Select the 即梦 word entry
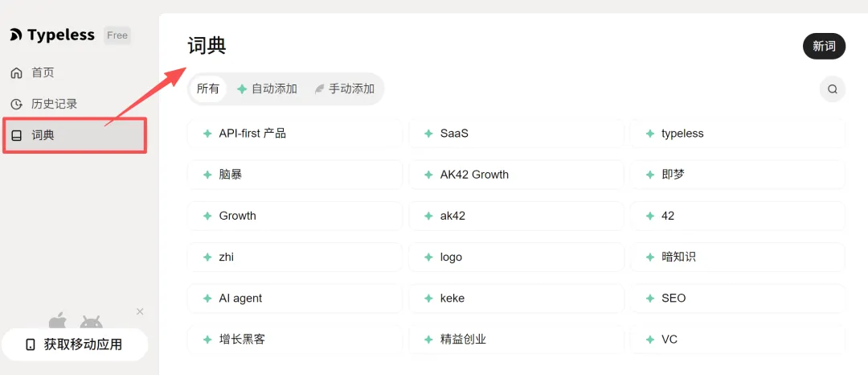 coord(738,175)
